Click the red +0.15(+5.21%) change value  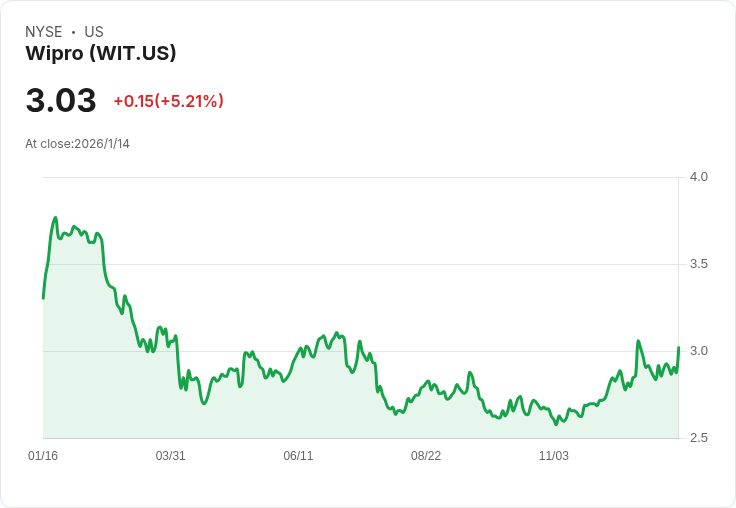[168, 101]
